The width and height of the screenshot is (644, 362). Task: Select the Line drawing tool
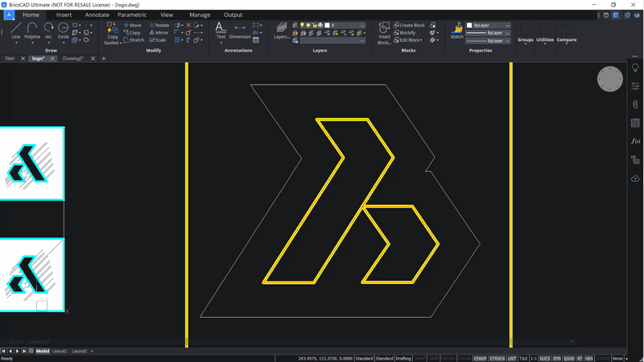click(15, 31)
